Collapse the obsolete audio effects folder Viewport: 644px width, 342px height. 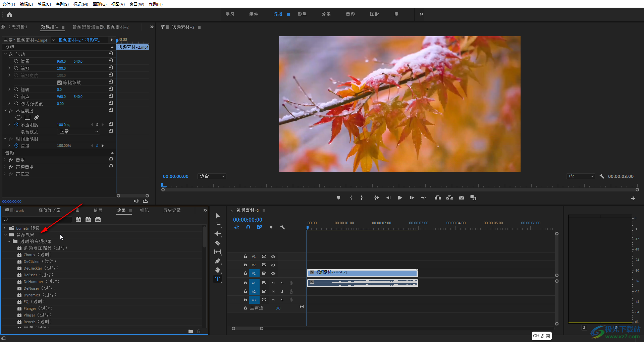click(x=9, y=241)
